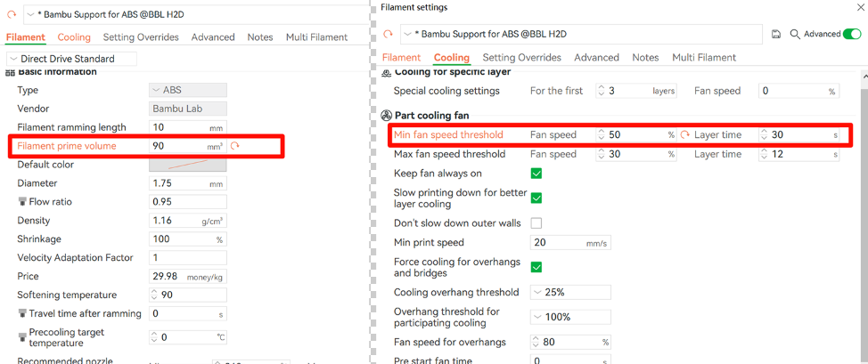Click the Precooling target temperature stepper arrows
Image resolution: width=868 pixels, height=364 pixels.
pyautogui.click(x=154, y=337)
